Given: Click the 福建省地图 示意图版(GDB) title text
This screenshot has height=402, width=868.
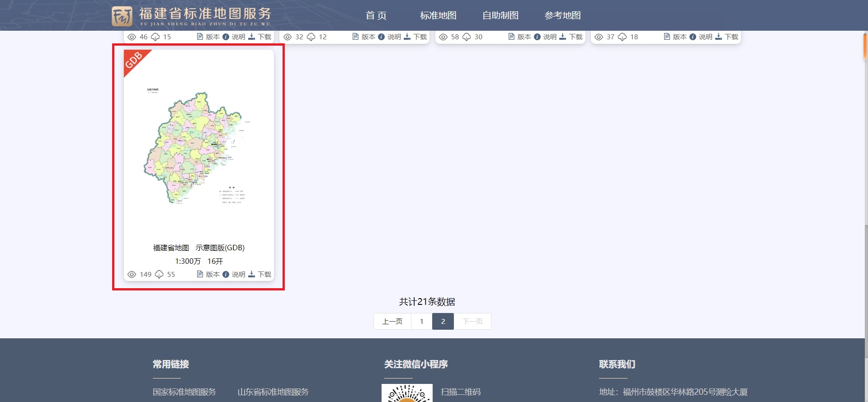Looking at the screenshot, I should [198, 248].
